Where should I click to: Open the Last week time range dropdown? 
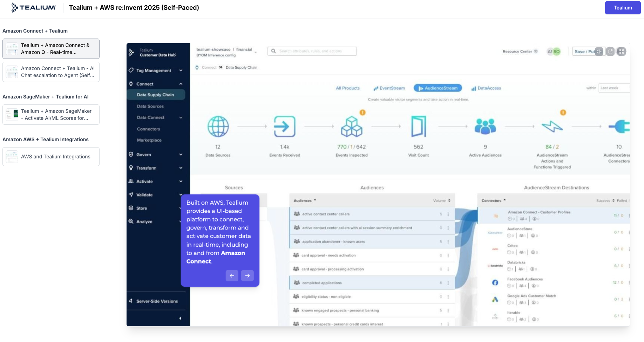point(614,88)
